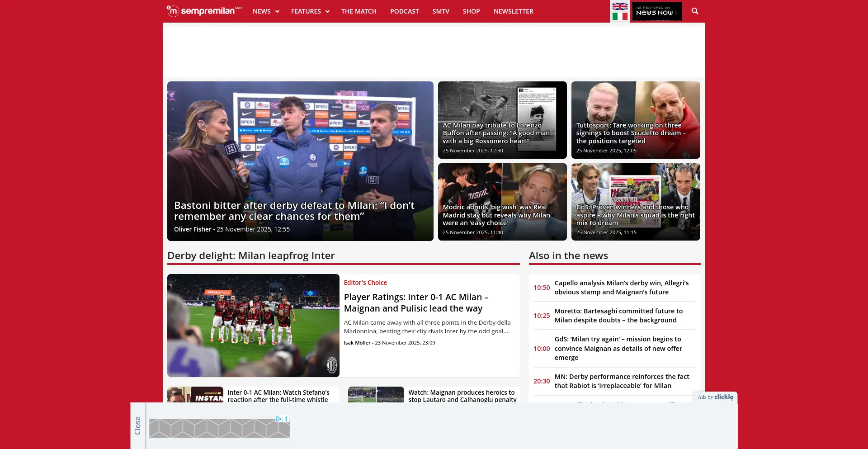
Task: Read Capello analysis of derby win
Action: click(622, 288)
